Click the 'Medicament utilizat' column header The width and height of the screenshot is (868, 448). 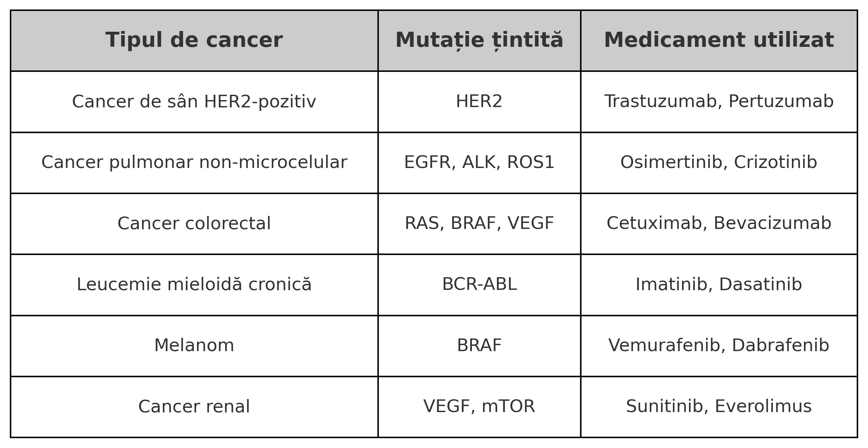pos(719,40)
